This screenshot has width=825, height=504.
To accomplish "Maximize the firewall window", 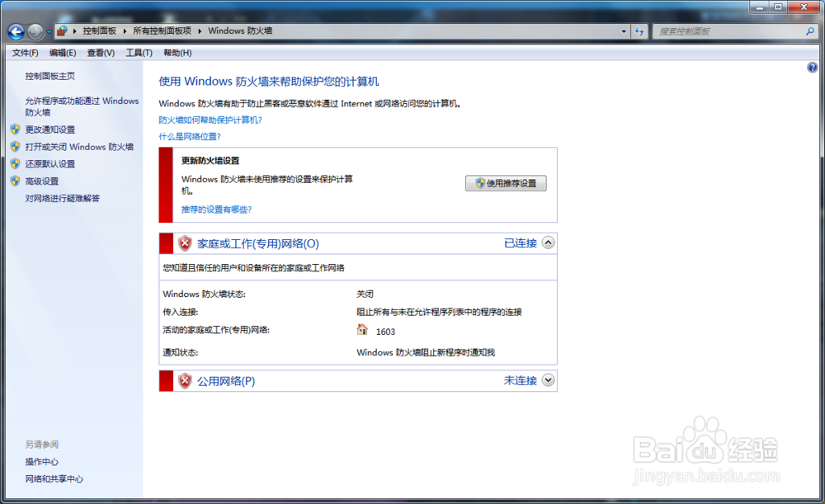I will [778, 7].
